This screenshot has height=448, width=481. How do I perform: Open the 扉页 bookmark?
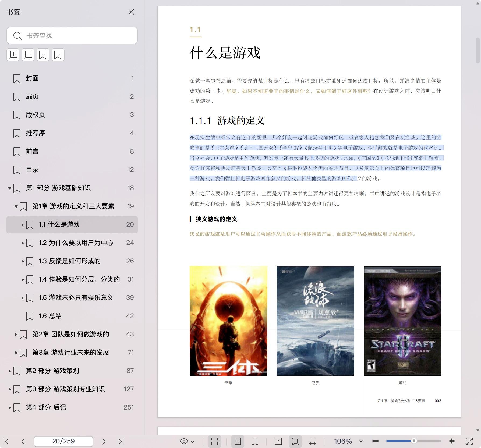coord(72,97)
